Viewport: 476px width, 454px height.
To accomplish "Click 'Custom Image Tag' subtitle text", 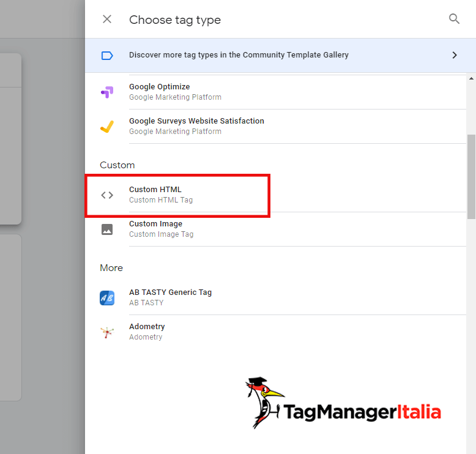I will (161, 234).
